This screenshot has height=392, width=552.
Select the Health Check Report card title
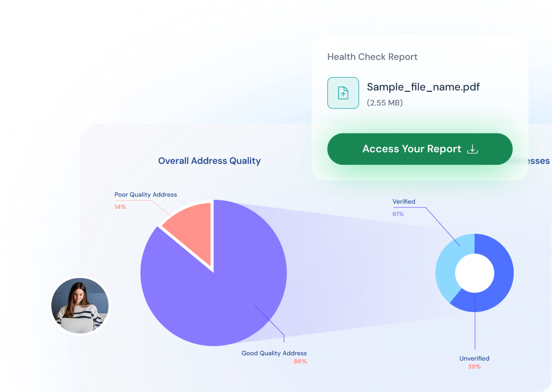pos(373,57)
